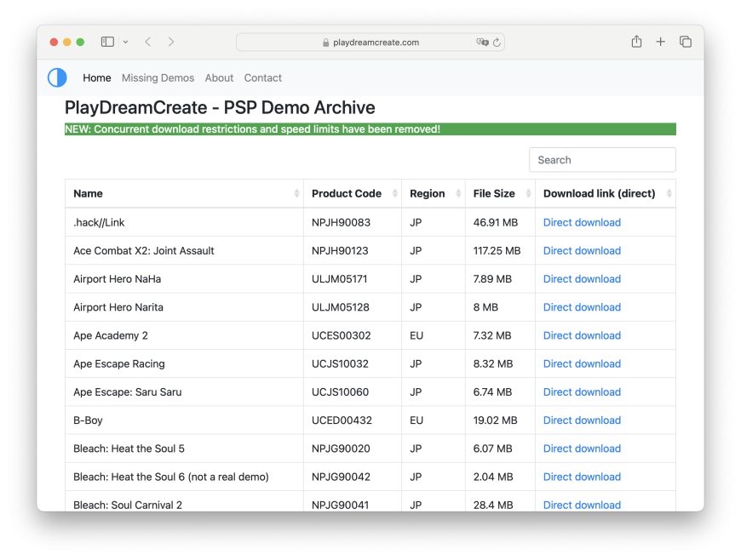
Task: Select the 'B-Boy' name cell
Action: click(184, 420)
